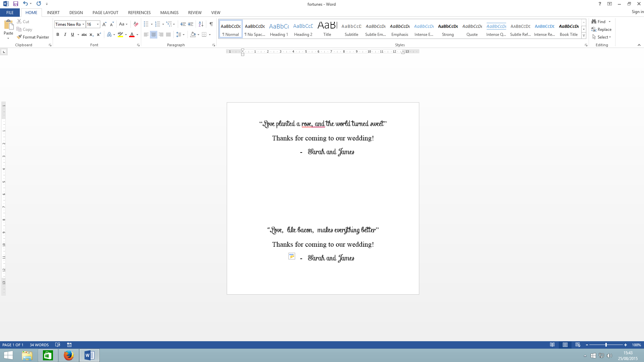Image resolution: width=644 pixels, height=362 pixels.
Task: Open the font name dropdown
Action: click(x=83, y=24)
